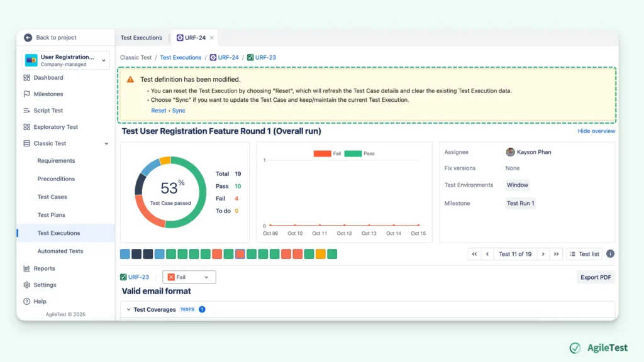The height and width of the screenshot is (362, 644).
Task: Click the Fail count 4
Action: click(236, 199)
